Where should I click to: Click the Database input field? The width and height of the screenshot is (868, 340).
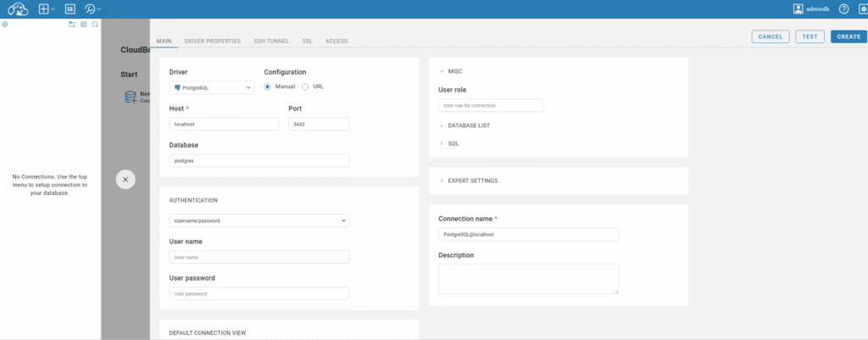point(259,160)
